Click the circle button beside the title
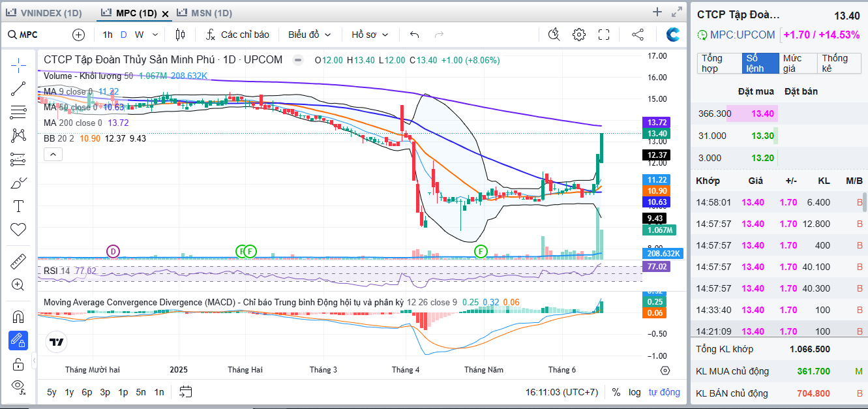This screenshot has width=868, height=409. (298, 60)
